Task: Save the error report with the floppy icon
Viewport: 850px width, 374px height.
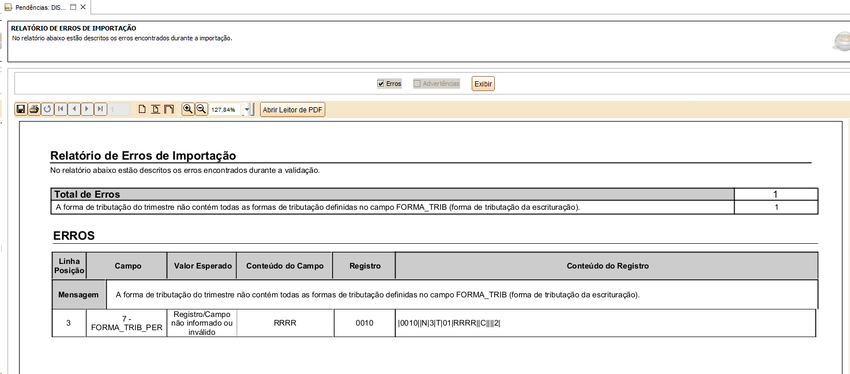Action: [x=21, y=109]
